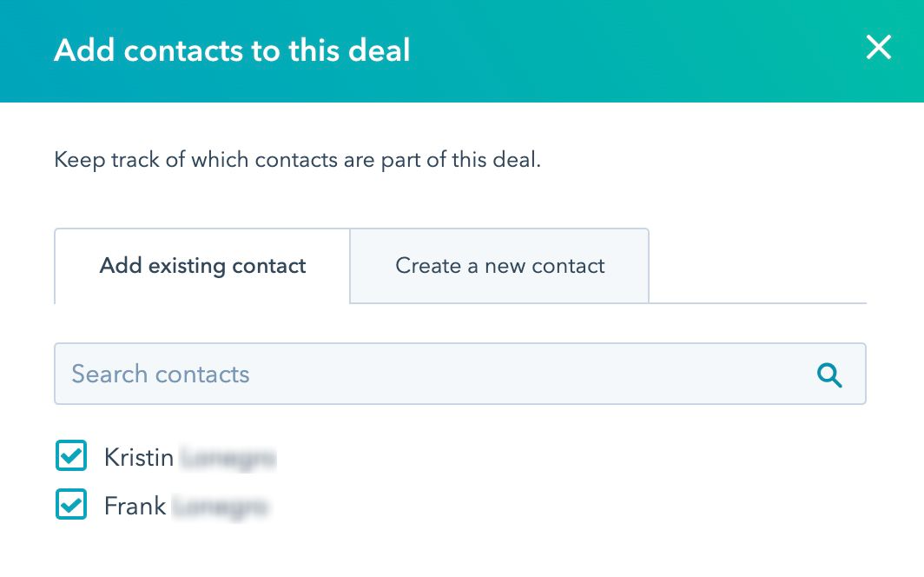
Task: Select the Add existing contact tab
Action: coord(202,266)
